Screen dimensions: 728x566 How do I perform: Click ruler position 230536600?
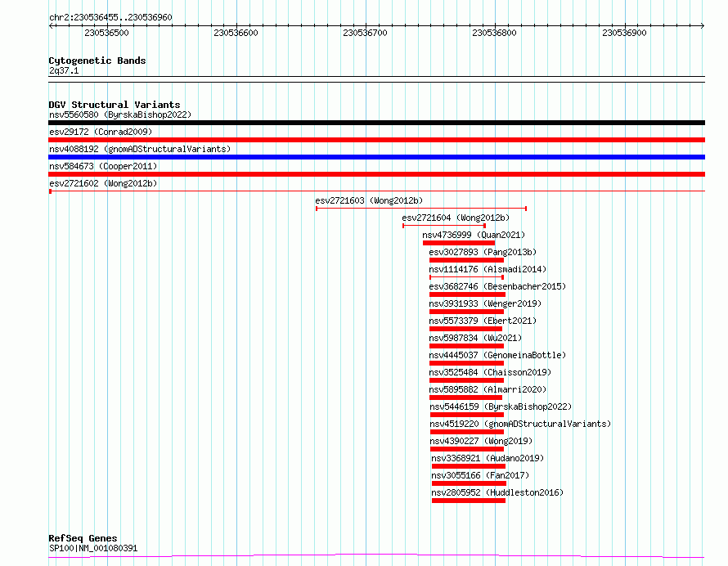236,33
